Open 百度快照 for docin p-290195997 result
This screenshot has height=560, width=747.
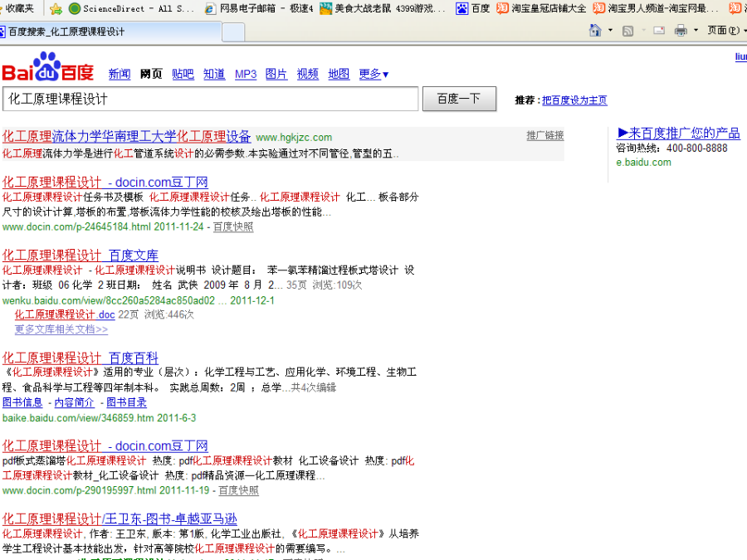[x=238, y=490]
